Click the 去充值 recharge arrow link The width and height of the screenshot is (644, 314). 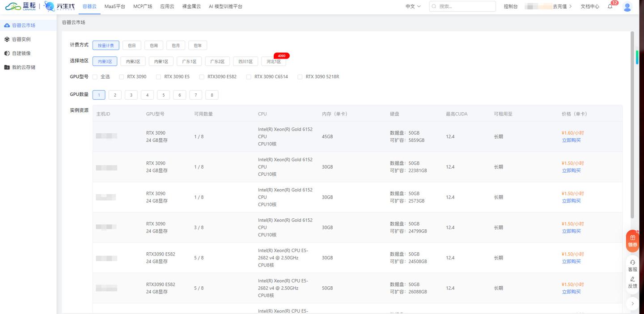(x=562, y=6)
